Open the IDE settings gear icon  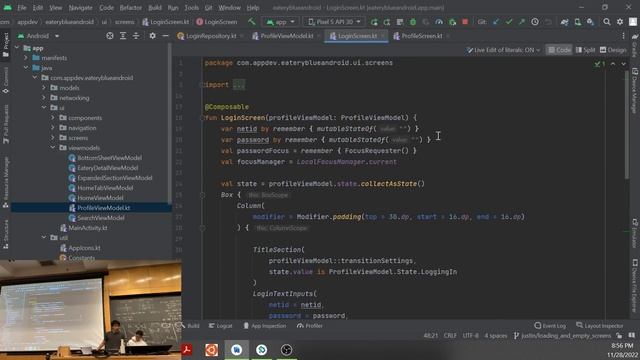(620, 22)
